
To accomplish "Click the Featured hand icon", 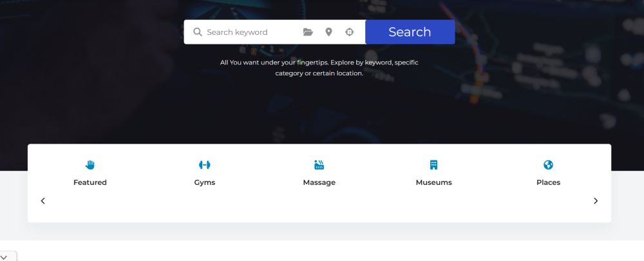I will (90, 165).
